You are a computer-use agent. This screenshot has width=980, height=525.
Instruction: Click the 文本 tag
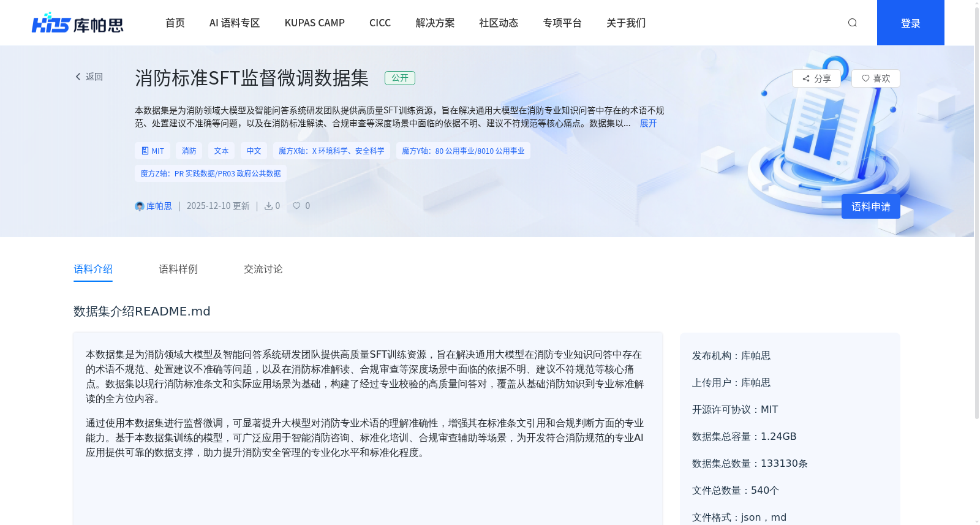point(221,151)
